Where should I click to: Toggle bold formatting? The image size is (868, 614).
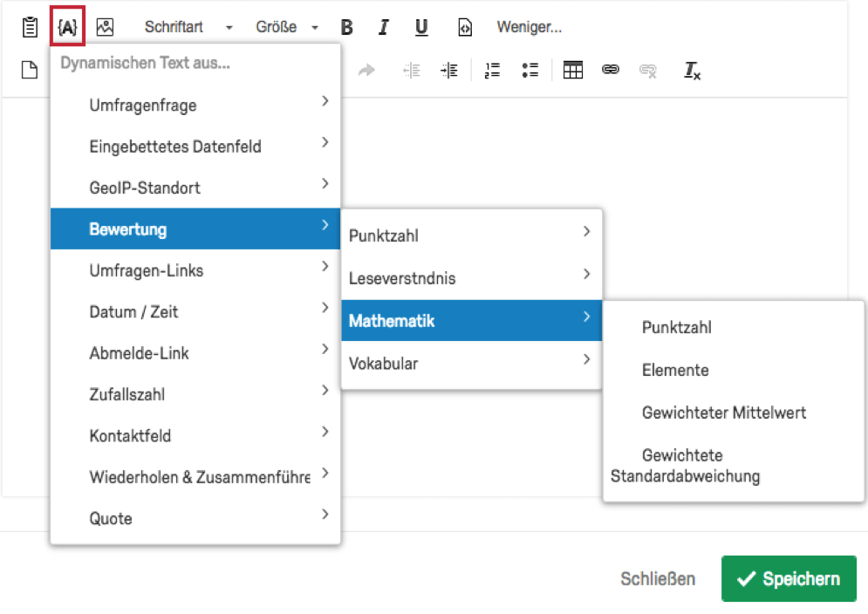click(x=346, y=27)
